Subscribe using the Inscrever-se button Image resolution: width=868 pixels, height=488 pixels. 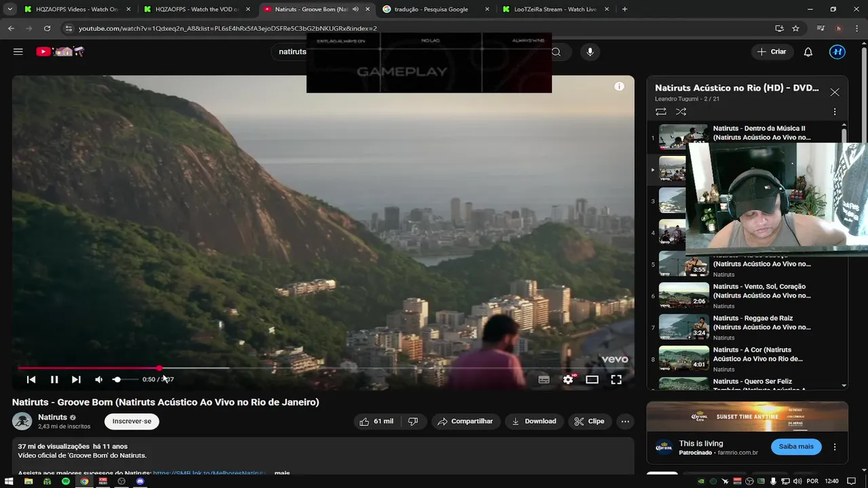point(132,421)
